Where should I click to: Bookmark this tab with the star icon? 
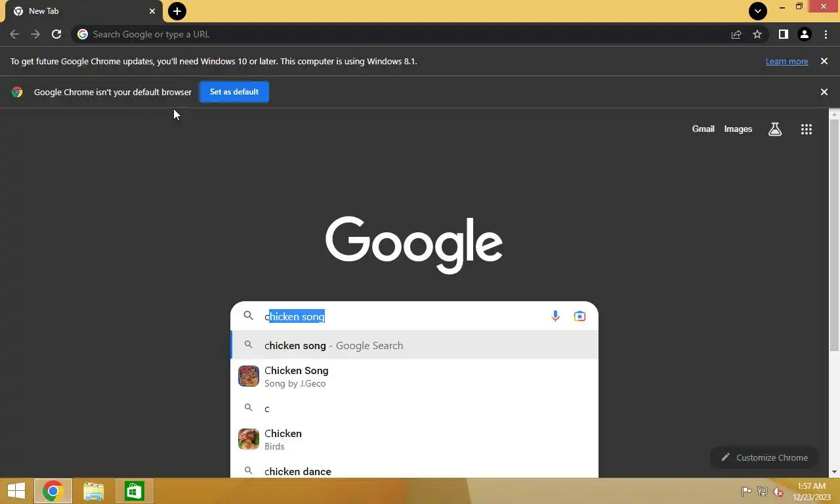757,34
